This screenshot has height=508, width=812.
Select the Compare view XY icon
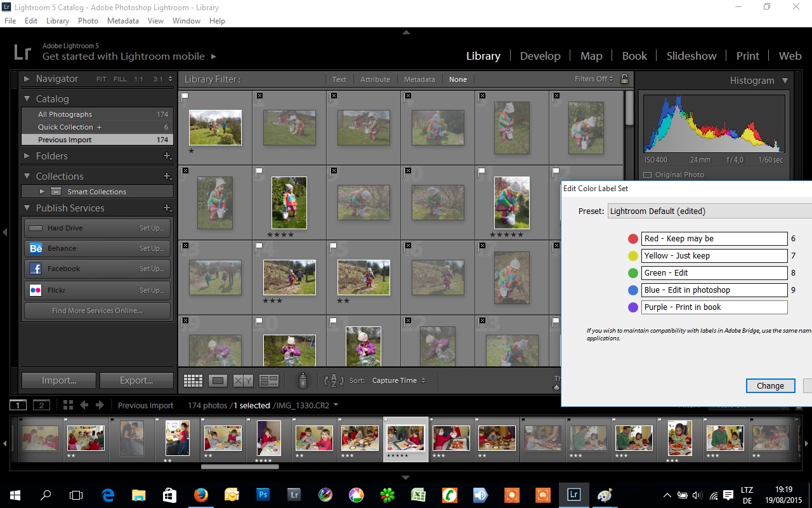pos(243,380)
